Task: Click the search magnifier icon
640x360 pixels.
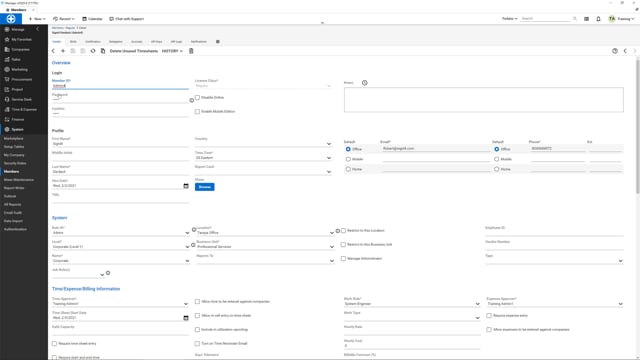Action: pyautogui.click(x=575, y=18)
